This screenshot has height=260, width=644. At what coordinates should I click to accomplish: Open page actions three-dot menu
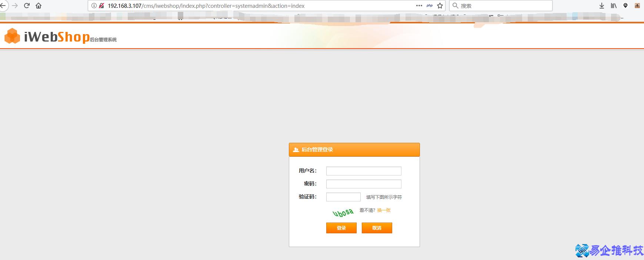pyautogui.click(x=419, y=6)
